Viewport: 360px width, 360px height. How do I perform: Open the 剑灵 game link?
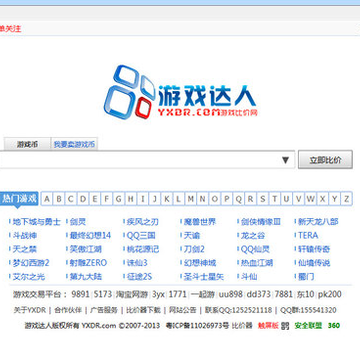click(78, 222)
